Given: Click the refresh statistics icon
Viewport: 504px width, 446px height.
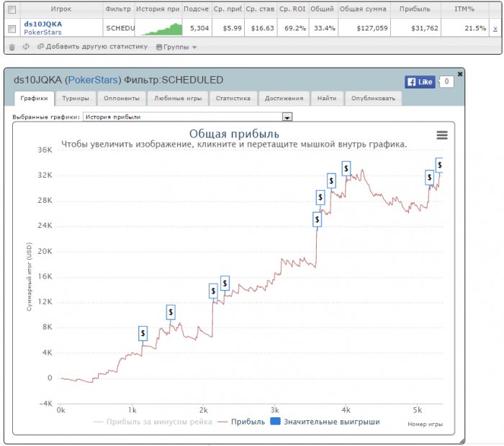Looking at the screenshot, I should (x=26, y=47).
